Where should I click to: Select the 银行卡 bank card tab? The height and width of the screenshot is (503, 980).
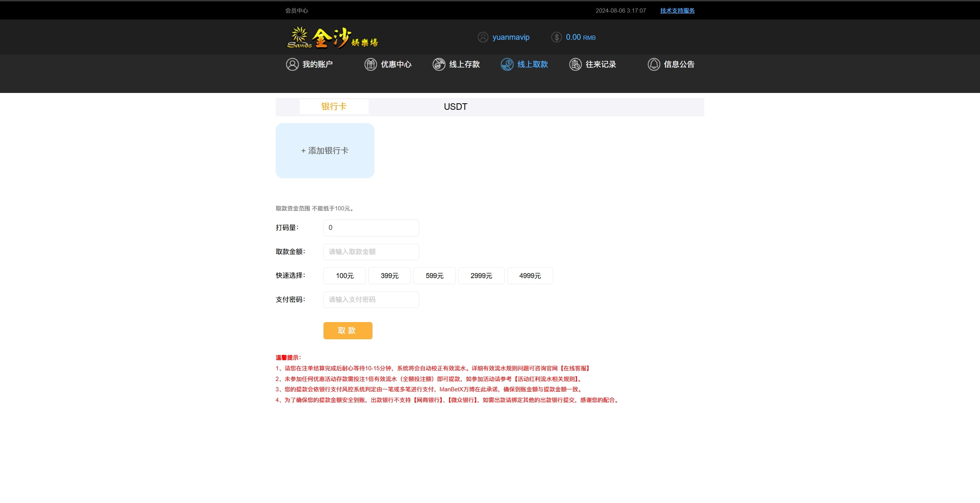pos(334,107)
